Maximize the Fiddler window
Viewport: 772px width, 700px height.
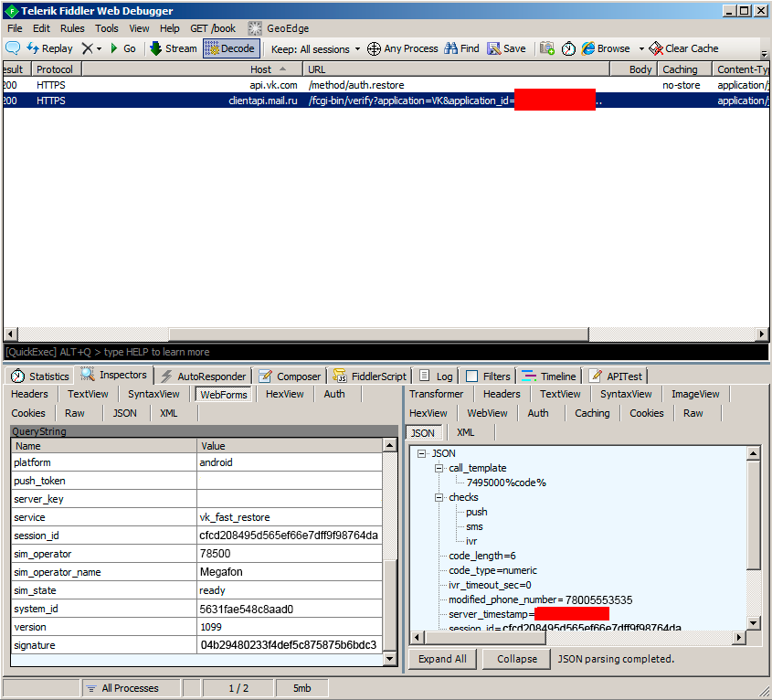tap(745, 11)
